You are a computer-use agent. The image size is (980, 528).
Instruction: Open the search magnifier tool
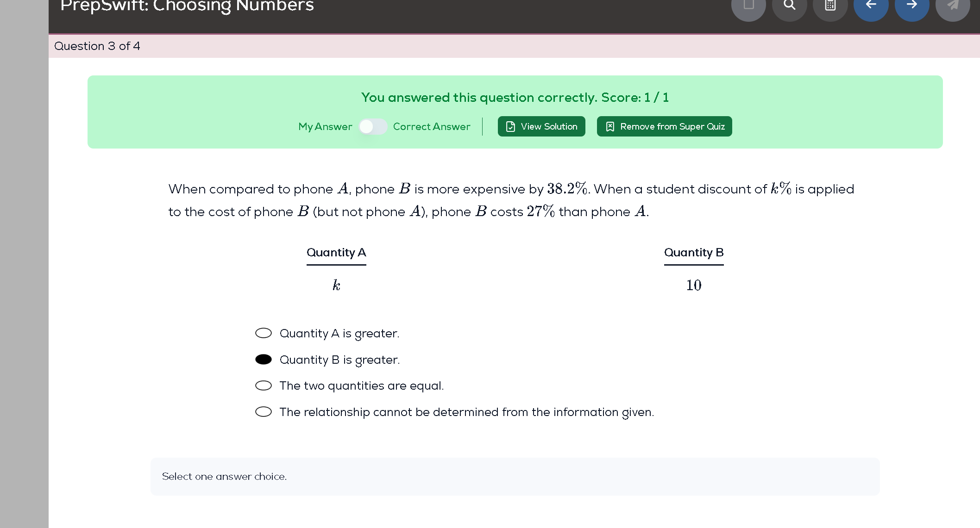[790, 5]
